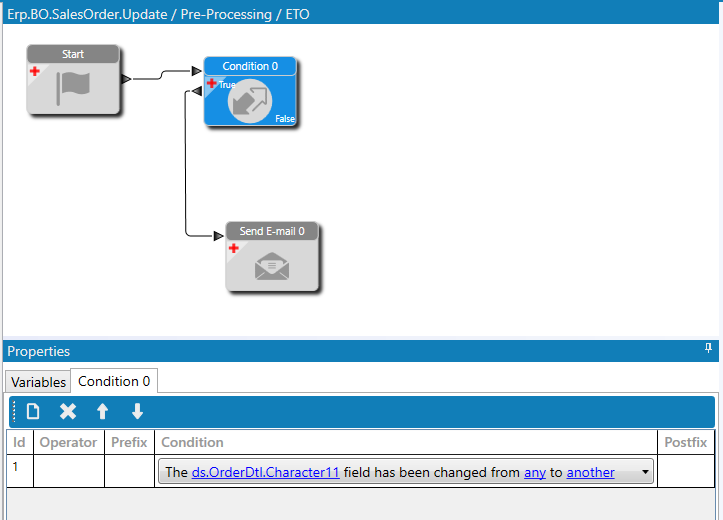Click the False output label on Condition 0
The width and height of the screenshot is (723, 520).
point(285,119)
